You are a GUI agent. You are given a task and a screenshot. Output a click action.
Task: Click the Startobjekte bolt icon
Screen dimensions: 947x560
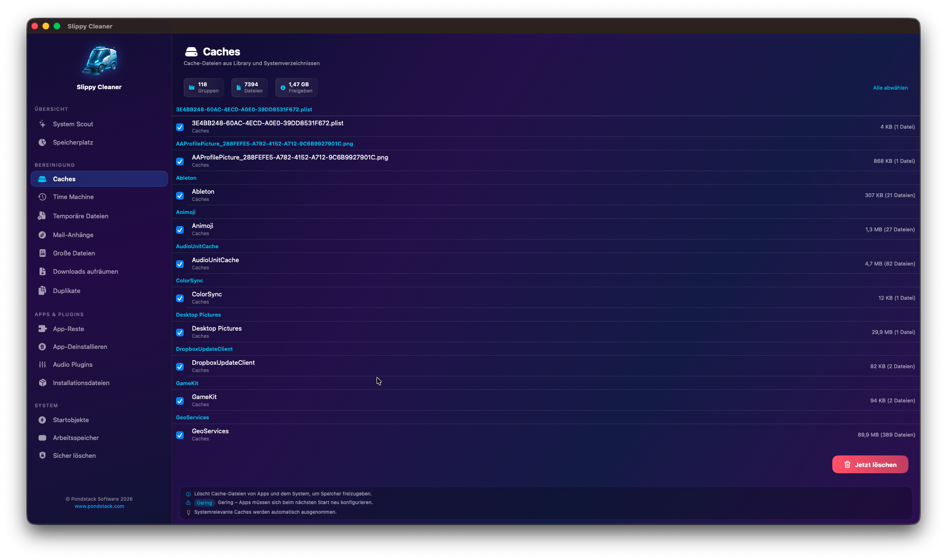pos(42,420)
